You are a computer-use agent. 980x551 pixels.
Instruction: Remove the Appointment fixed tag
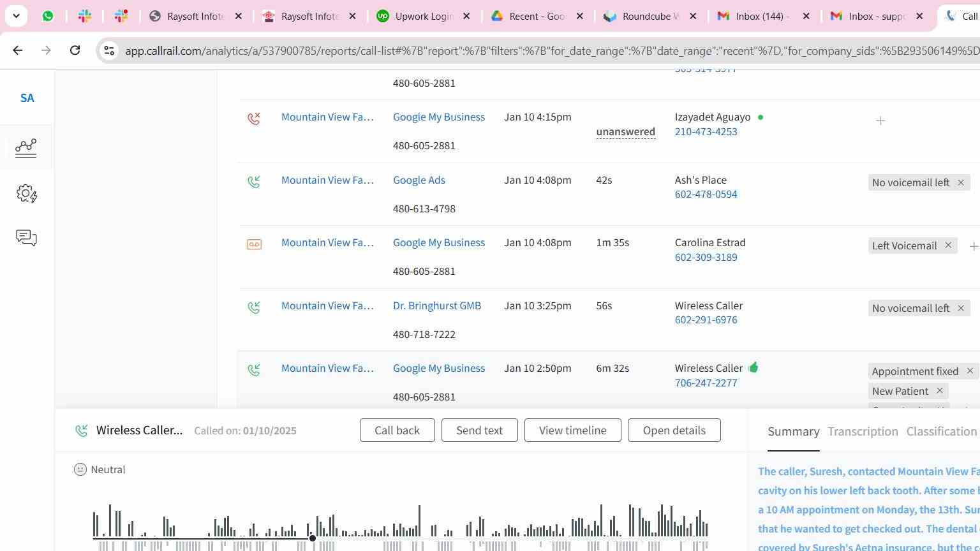[970, 371]
